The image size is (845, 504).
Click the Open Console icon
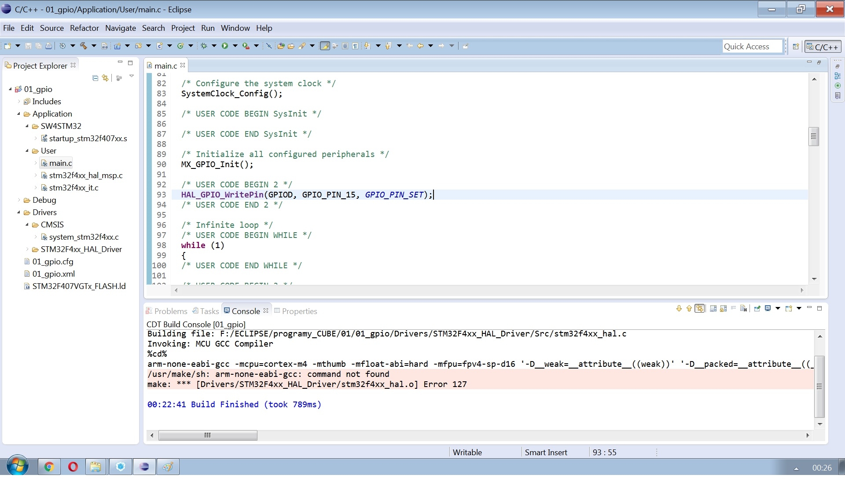coord(789,308)
